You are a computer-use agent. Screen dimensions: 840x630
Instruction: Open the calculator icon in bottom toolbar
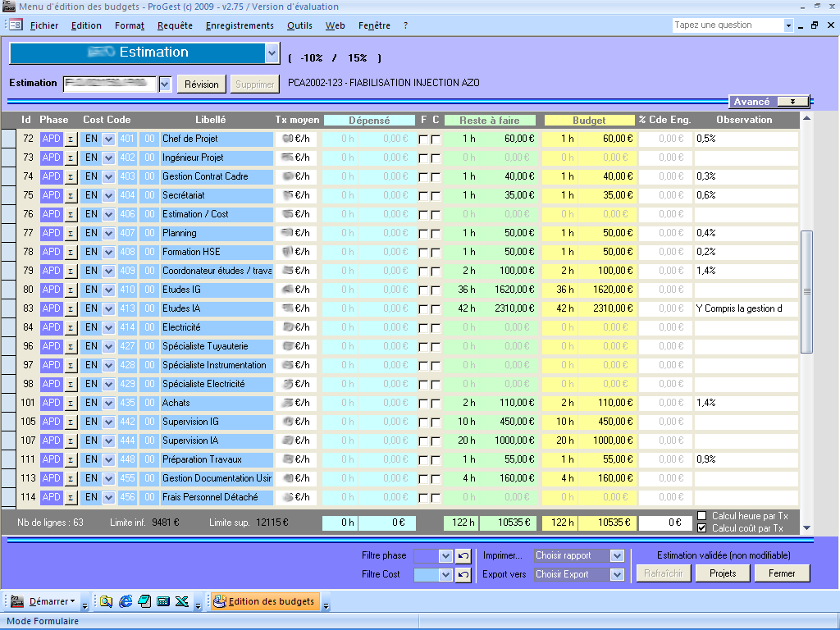point(163,601)
